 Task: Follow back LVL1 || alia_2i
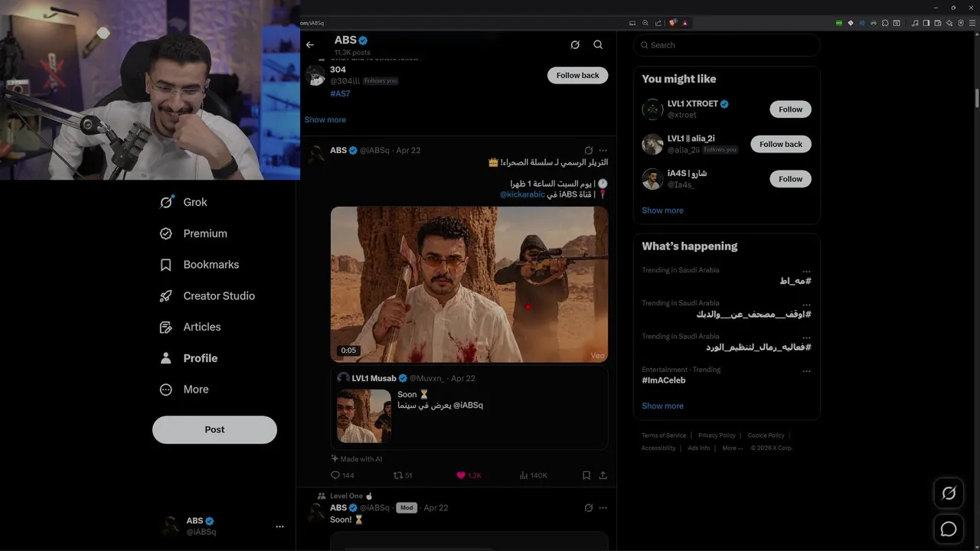point(781,144)
